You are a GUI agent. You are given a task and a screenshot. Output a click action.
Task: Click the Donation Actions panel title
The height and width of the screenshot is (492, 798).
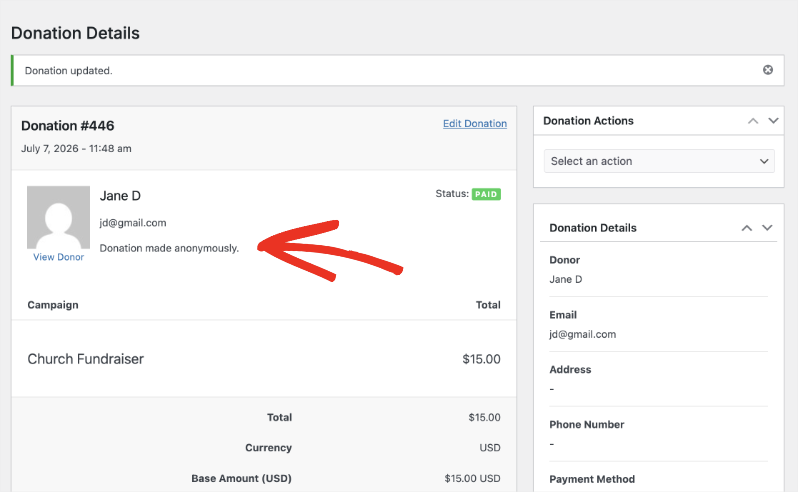pyautogui.click(x=588, y=121)
